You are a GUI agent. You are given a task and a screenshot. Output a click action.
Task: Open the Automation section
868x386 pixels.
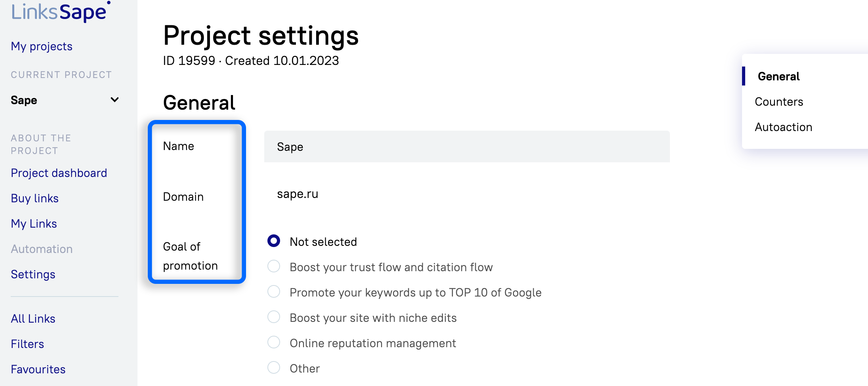click(x=42, y=249)
